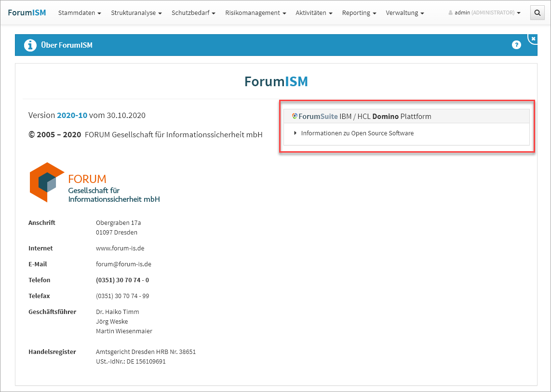Viewport: 551px width, 392px height.
Task: Open the Schutzbedarf menu
Action: tap(193, 13)
